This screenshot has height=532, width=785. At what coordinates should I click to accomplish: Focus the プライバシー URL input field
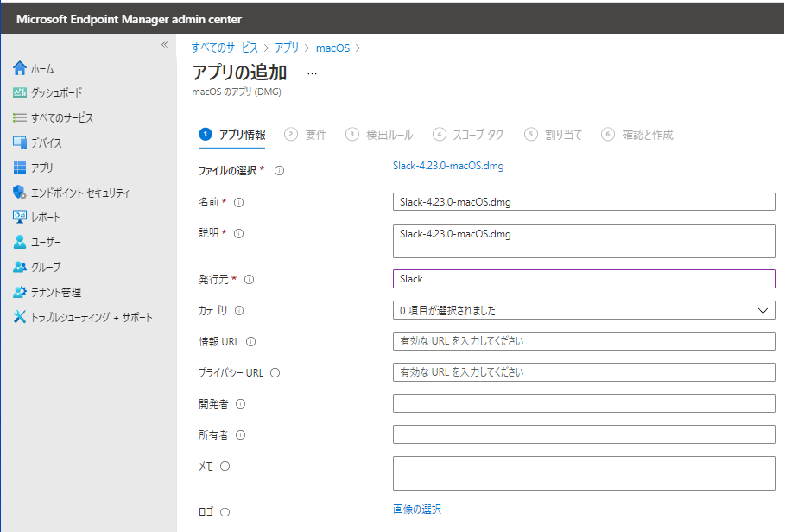point(584,372)
